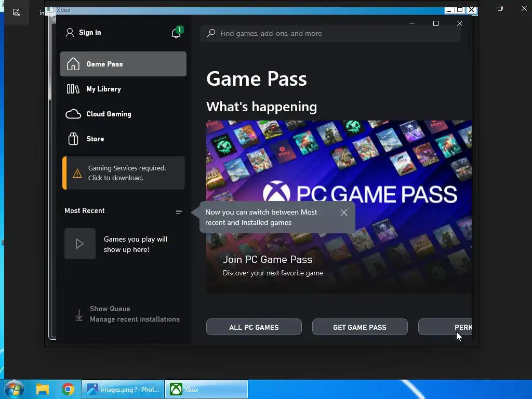Click the My Library books icon

pyautogui.click(x=73, y=89)
